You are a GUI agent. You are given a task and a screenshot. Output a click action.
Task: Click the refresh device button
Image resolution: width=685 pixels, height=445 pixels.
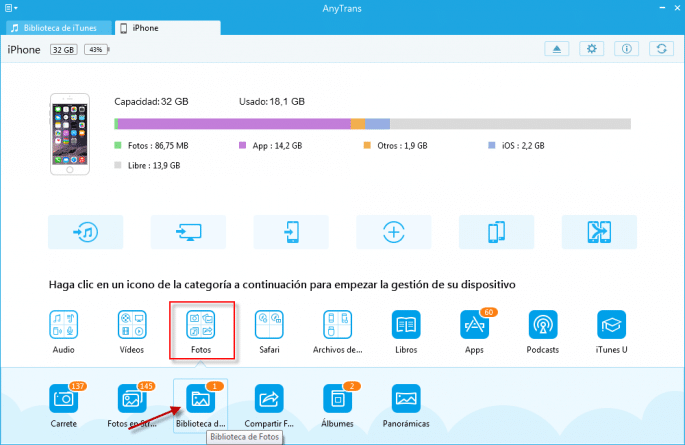659,49
